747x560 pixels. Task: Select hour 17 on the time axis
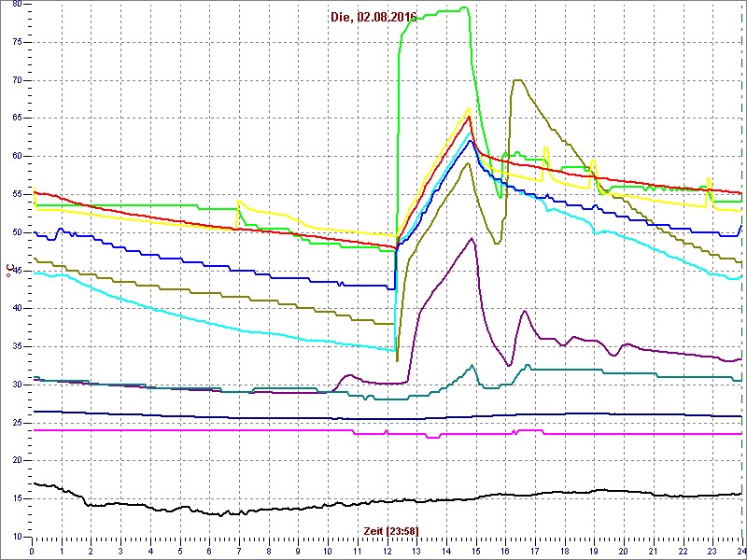tap(535, 551)
